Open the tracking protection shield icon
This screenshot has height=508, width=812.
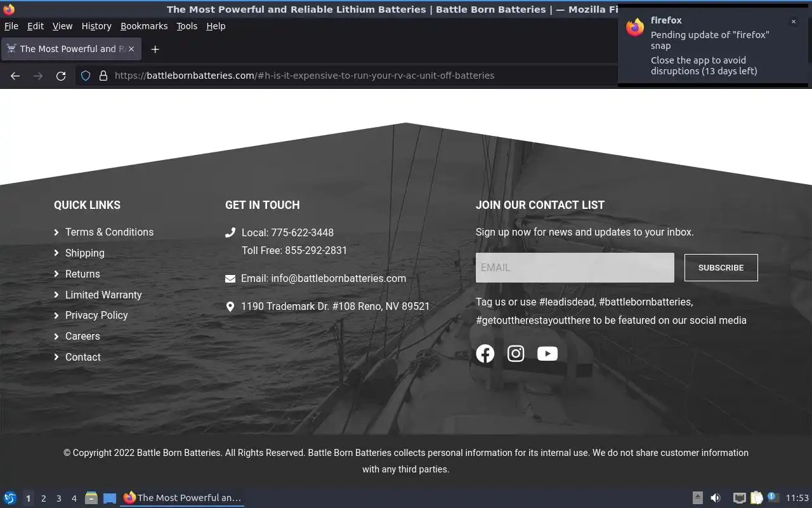pyautogui.click(x=86, y=76)
